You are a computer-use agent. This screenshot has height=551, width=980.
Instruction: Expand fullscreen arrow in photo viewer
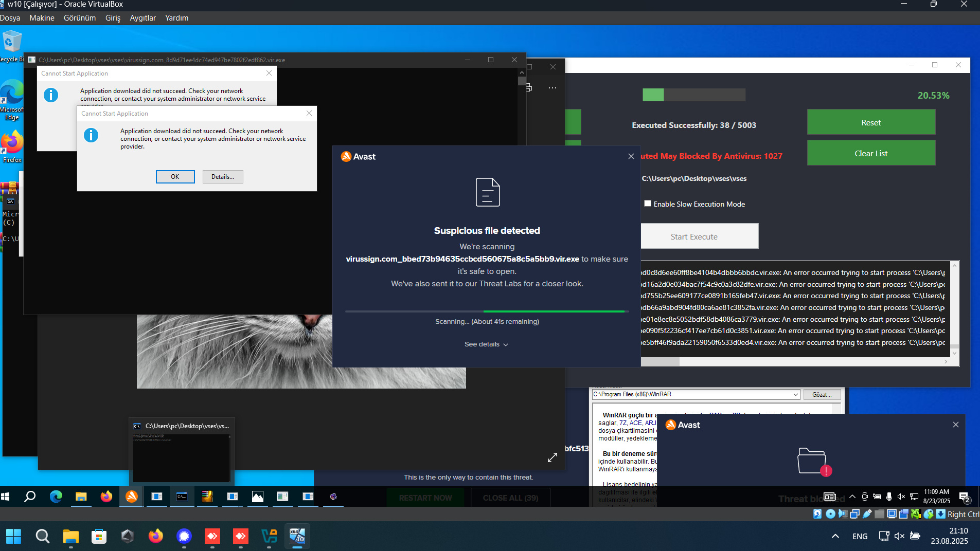coord(553,457)
